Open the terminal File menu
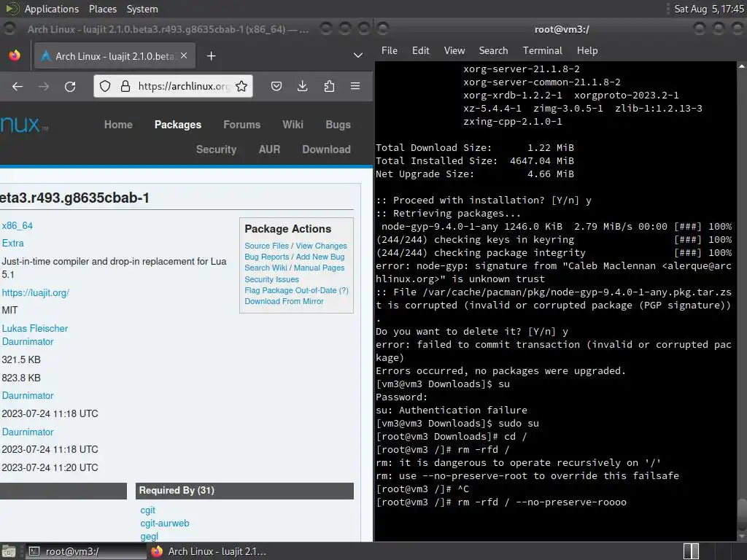 point(390,50)
